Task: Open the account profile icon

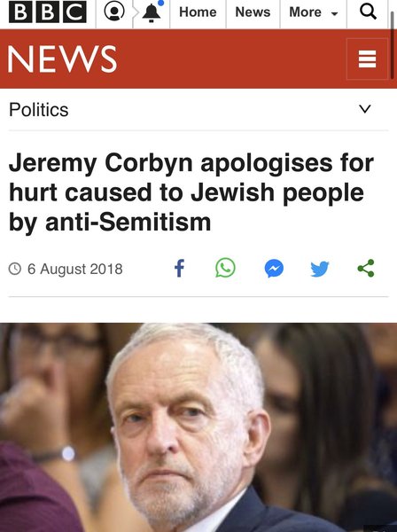Action: pos(114,12)
